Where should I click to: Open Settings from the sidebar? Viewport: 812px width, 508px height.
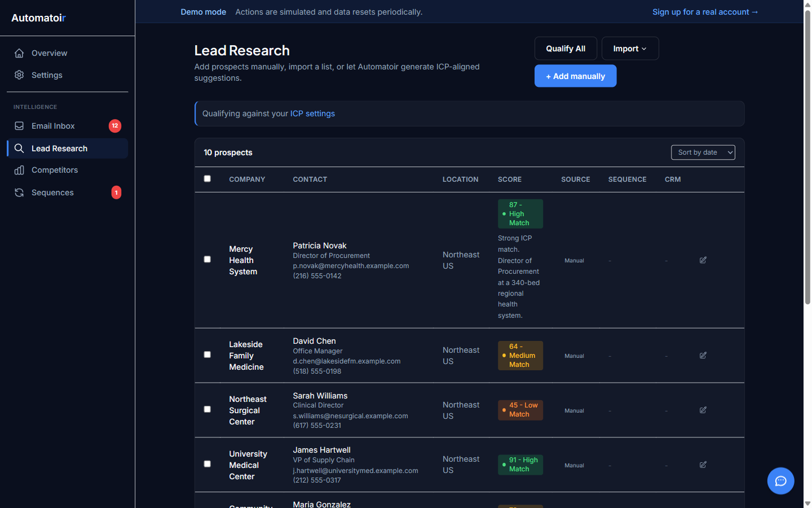tap(67, 75)
